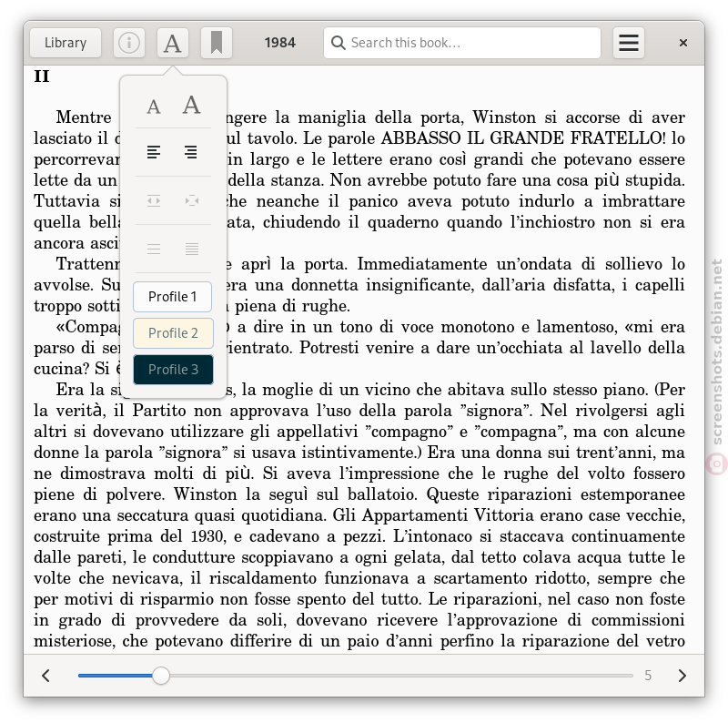The height and width of the screenshot is (723, 728).
Task: Click the page number 5
Action: tap(648, 675)
